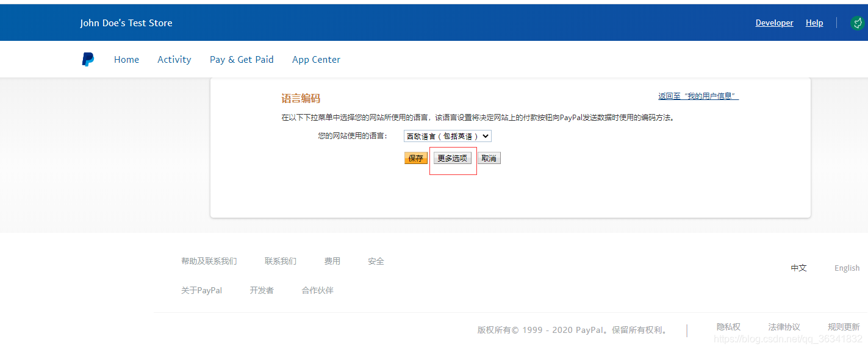Switch site language to English
The height and width of the screenshot is (350, 868).
coord(847,268)
